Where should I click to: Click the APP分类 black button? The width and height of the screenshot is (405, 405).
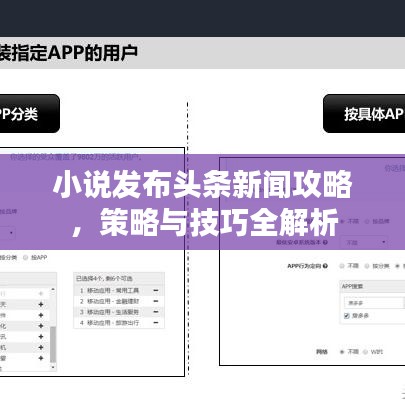click(x=30, y=114)
